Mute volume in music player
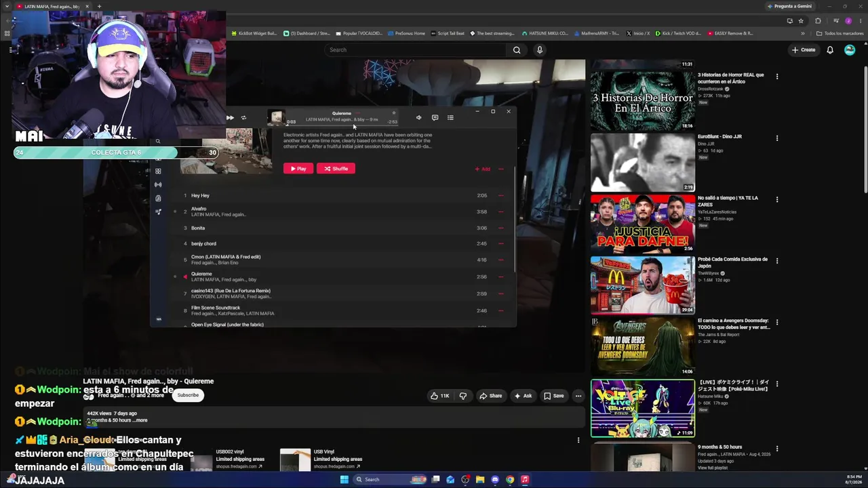868x488 pixels. pyautogui.click(x=418, y=118)
